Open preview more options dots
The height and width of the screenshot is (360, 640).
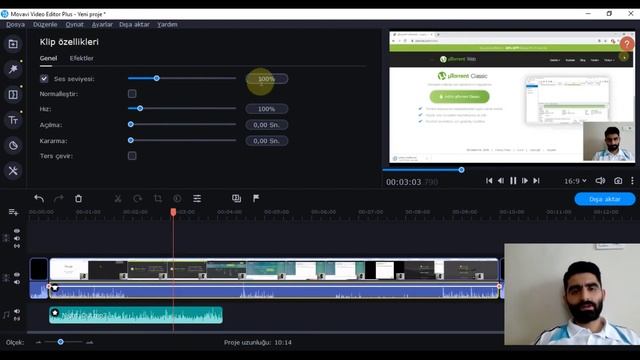(x=632, y=180)
